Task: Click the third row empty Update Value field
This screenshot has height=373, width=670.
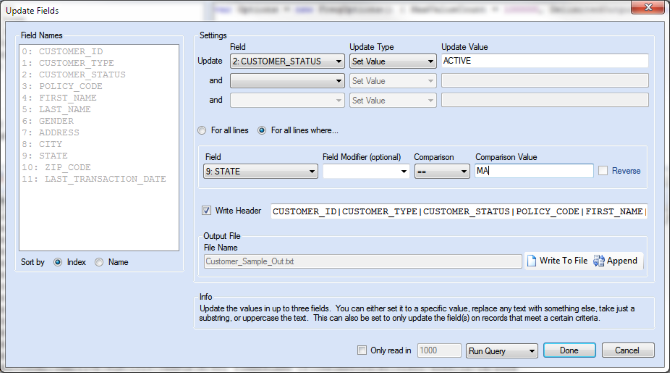Action: (545, 100)
